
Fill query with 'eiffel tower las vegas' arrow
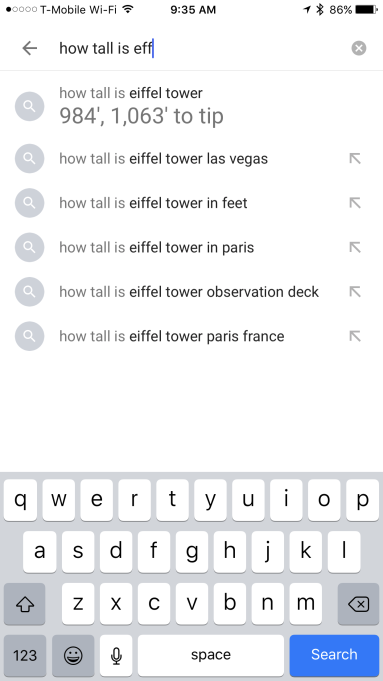pyautogui.click(x=355, y=159)
